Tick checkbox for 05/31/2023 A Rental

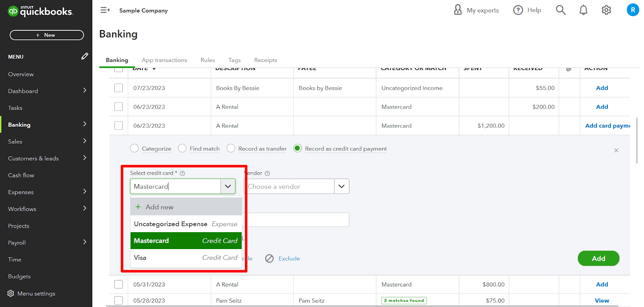[118, 284]
